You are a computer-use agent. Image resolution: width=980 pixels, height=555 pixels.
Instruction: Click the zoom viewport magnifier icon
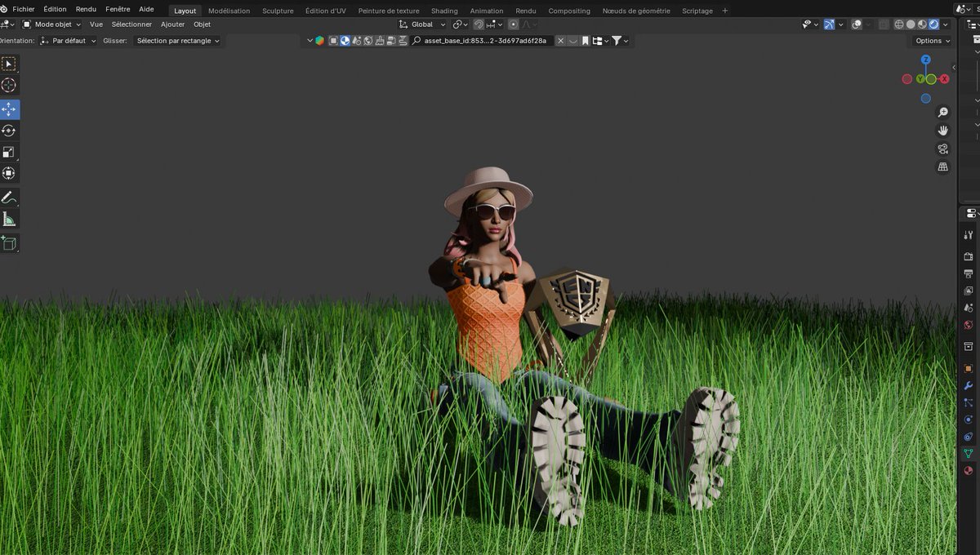point(942,112)
